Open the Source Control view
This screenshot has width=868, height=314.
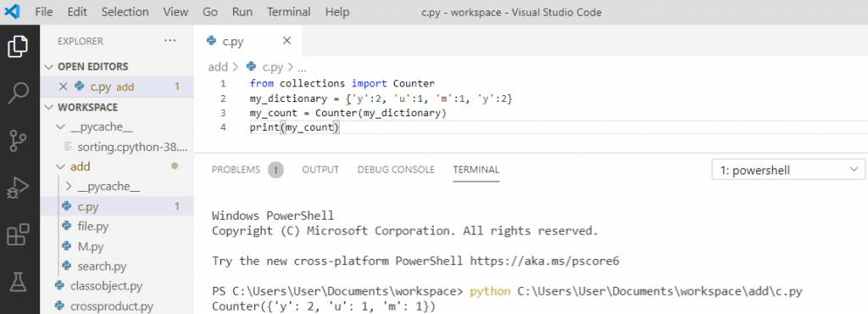coord(19,141)
